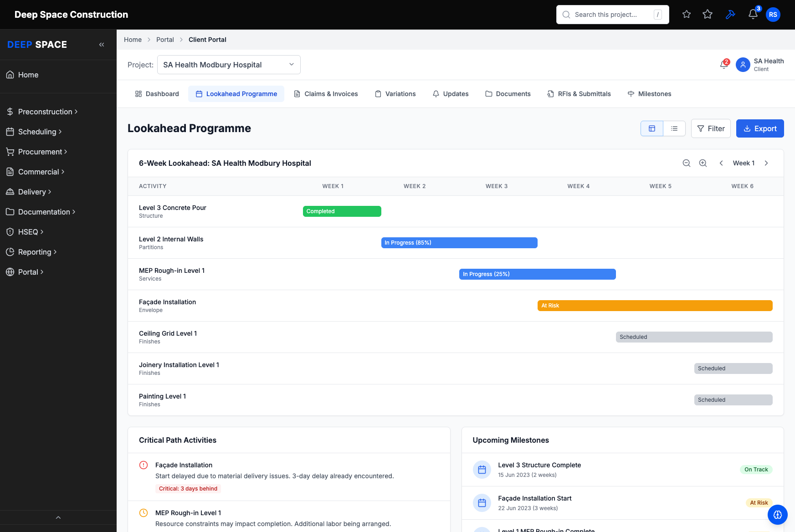795x532 pixels.
Task: Switch to Gantt board view toggle
Action: (652, 128)
